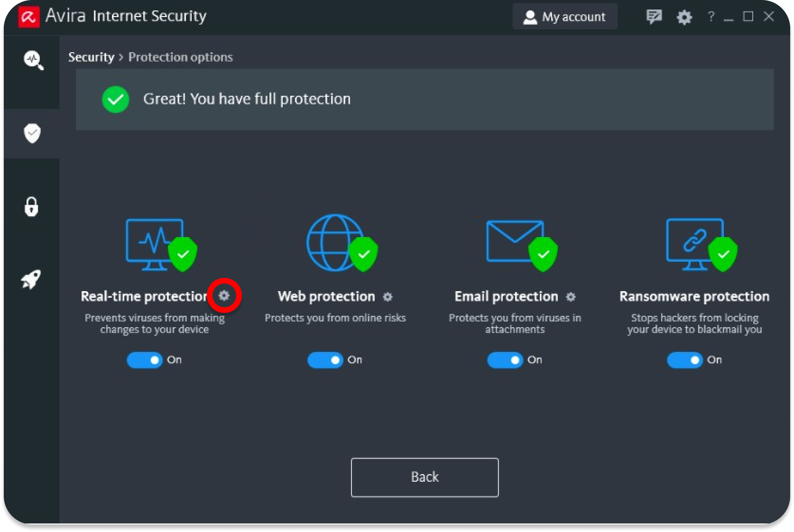Click the feedback chat icon

[654, 17]
